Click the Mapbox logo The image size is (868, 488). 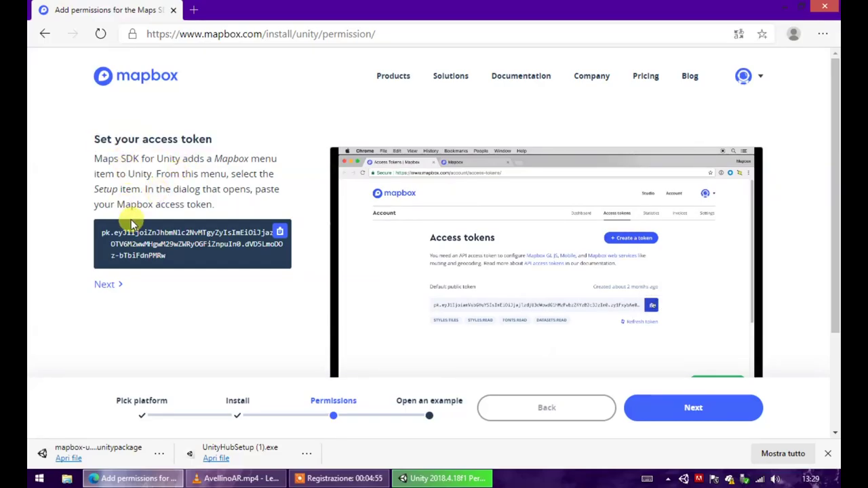(136, 76)
